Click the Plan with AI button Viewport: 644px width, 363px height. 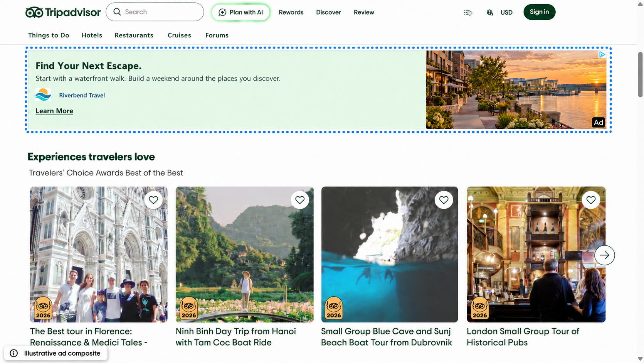point(241,12)
